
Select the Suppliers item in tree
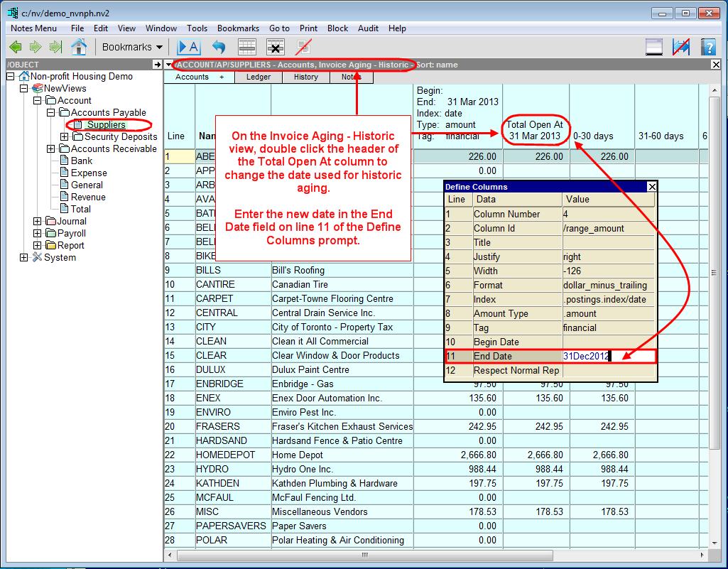pyautogui.click(x=107, y=125)
